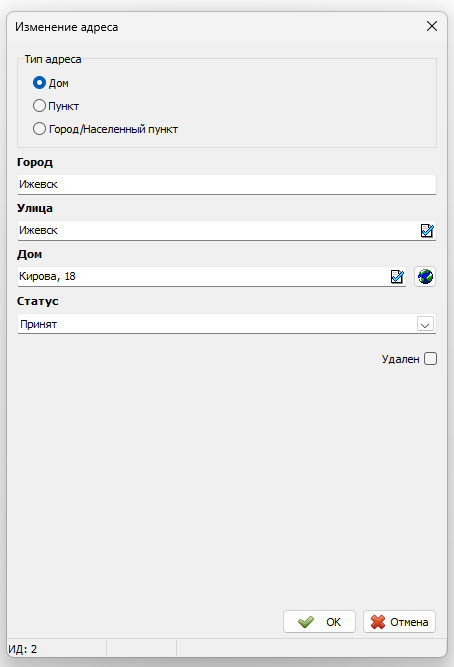Click the Изменение адреса title bar text
The height and width of the screenshot is (667, 454).
point(67,27)
